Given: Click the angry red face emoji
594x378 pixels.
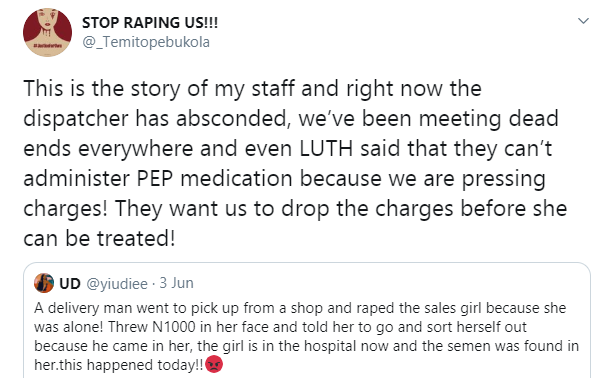Looking at the screenshot, I should pos(214,364).
